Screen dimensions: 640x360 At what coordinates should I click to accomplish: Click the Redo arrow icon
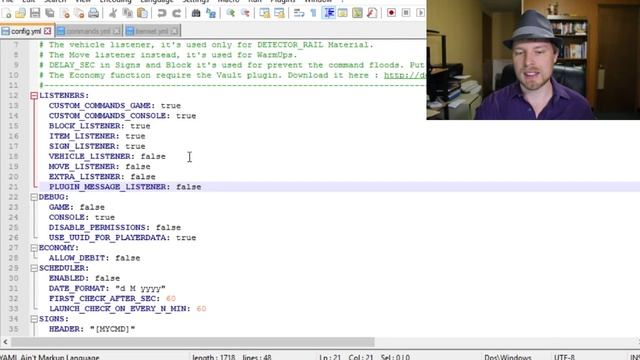click(176, 13)
